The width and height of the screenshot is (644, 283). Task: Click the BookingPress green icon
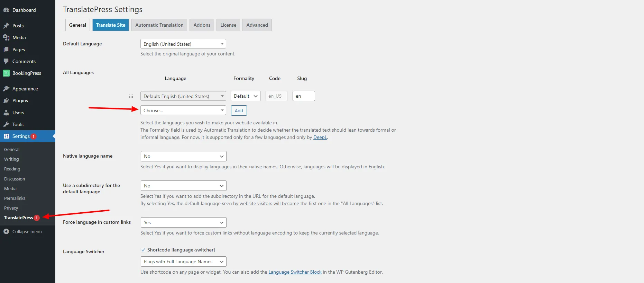6,73
